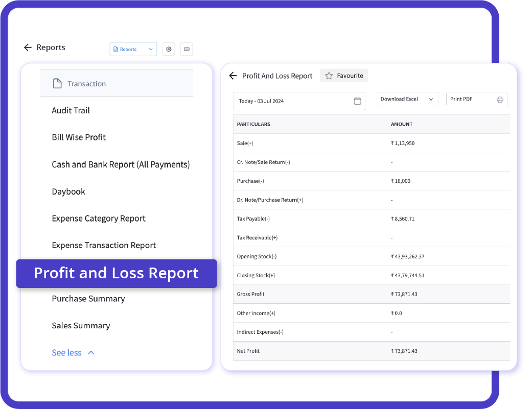532x409 pixels.
Task: Expand the Download Excel dropdown
Action: pos(407,99)
